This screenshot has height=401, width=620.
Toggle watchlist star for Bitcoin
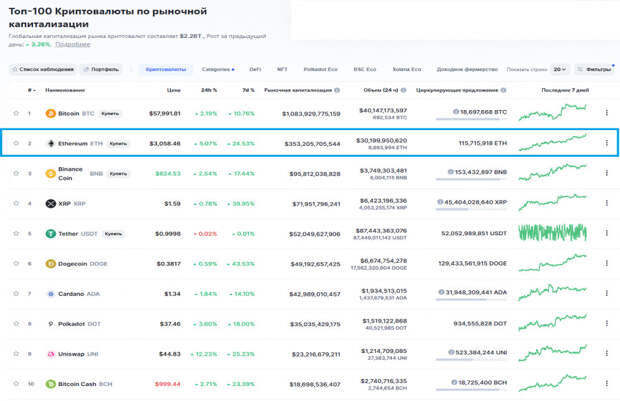[16, 113]
